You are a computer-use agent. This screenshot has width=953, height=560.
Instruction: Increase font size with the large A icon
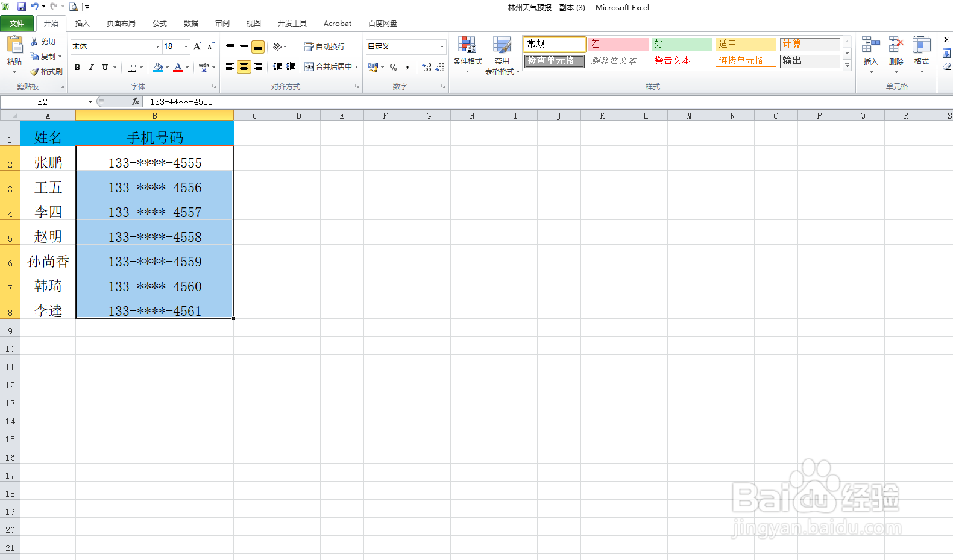197,46
